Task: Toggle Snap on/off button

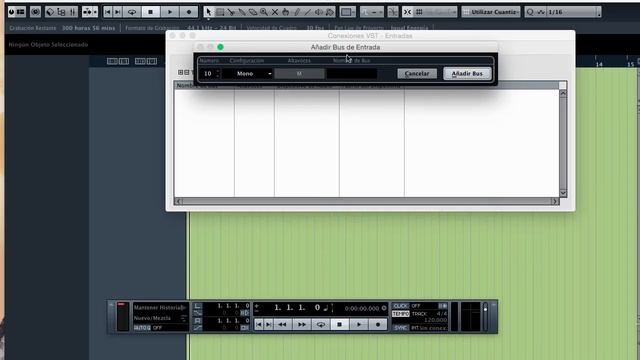Action: tap(407, 12)
